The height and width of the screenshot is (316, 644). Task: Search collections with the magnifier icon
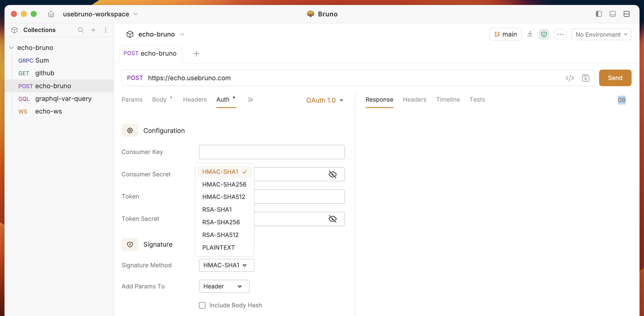tap(81, 30)
